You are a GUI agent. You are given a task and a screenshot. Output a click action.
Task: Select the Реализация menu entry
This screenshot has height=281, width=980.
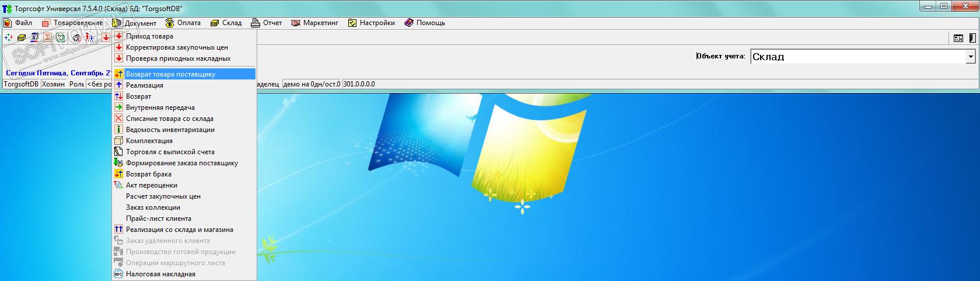184,85
